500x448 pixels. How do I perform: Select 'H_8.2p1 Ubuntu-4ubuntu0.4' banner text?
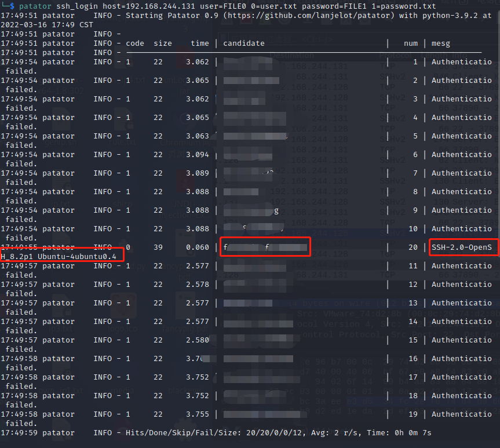coord(59,257)
